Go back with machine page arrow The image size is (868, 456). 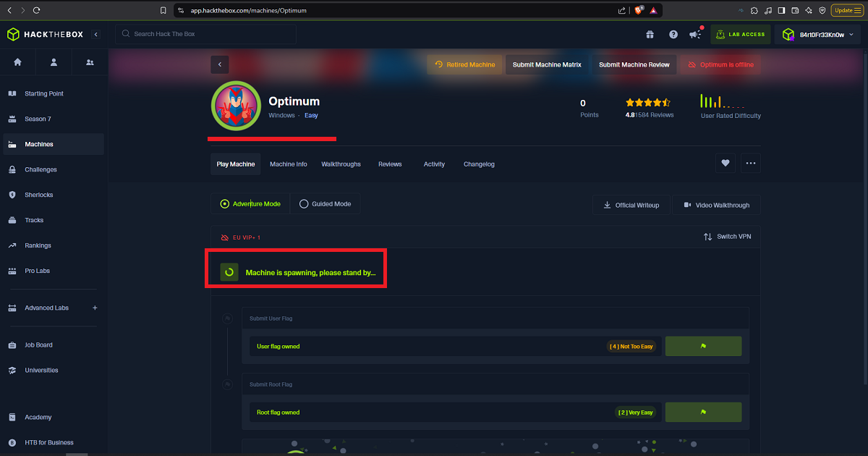pyautogui.click(x=220, y=64)
